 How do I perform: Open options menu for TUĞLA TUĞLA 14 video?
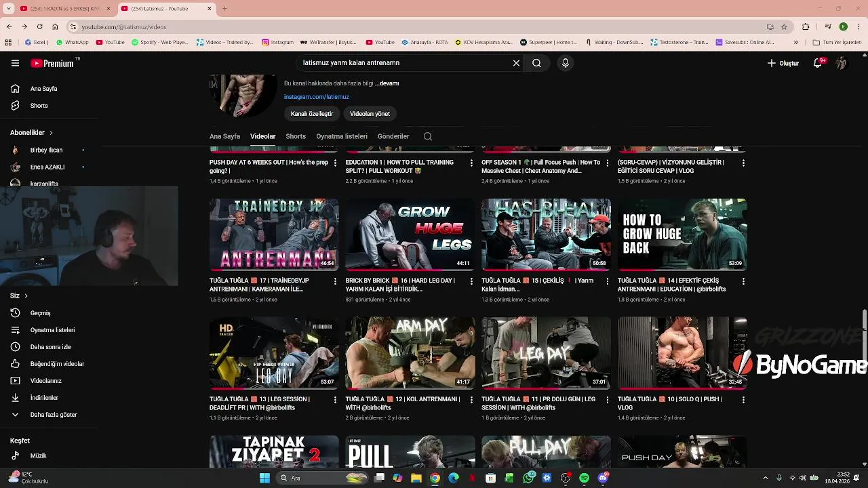[743, 281]
